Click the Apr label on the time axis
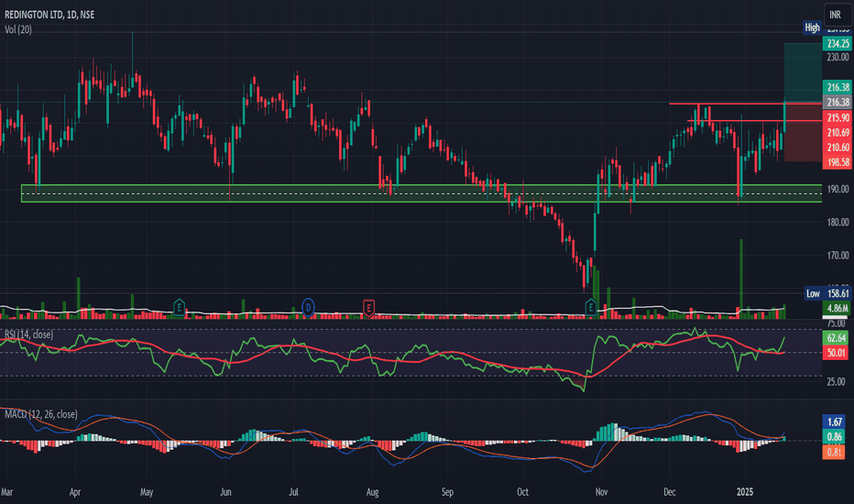 click(75, 492)
